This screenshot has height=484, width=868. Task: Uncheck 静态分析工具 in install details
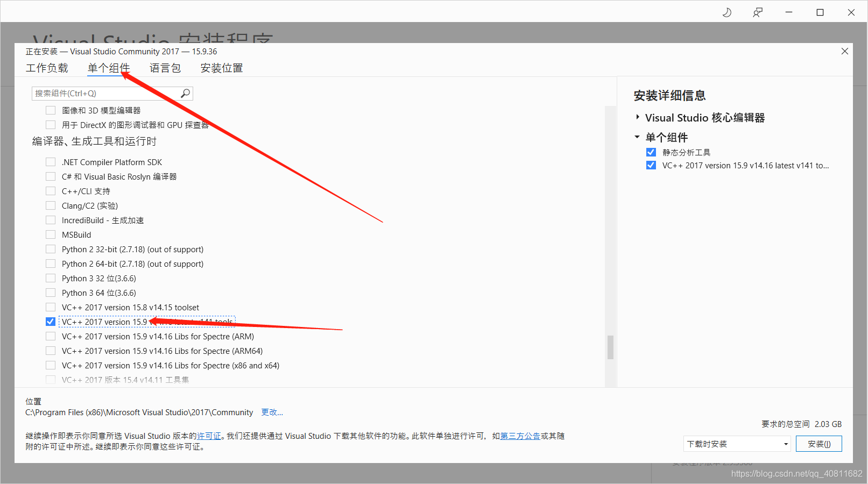(x=651, y=152)
